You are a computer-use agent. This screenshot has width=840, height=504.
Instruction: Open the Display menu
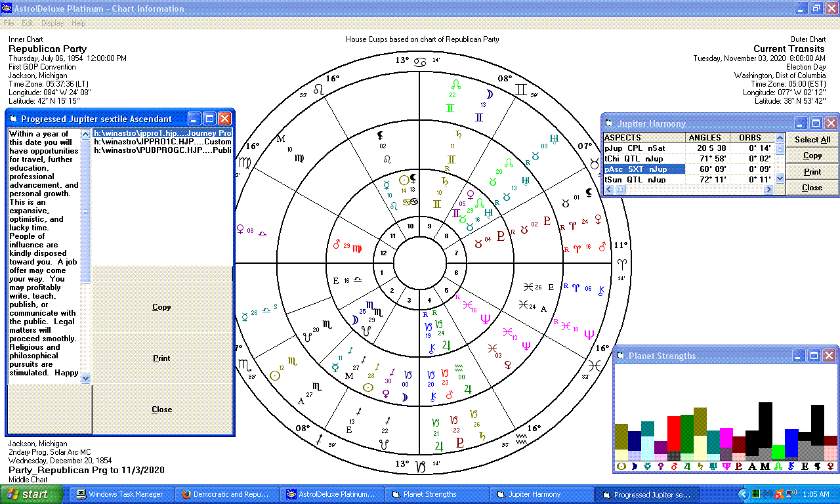pyautogui.click(x=52, y=23)
